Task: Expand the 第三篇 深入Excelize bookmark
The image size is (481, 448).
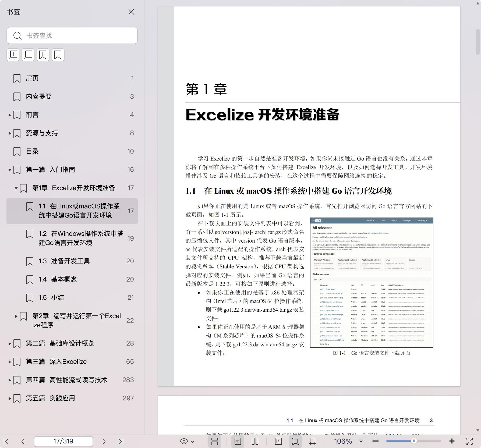Action: [x=10, y=362]
